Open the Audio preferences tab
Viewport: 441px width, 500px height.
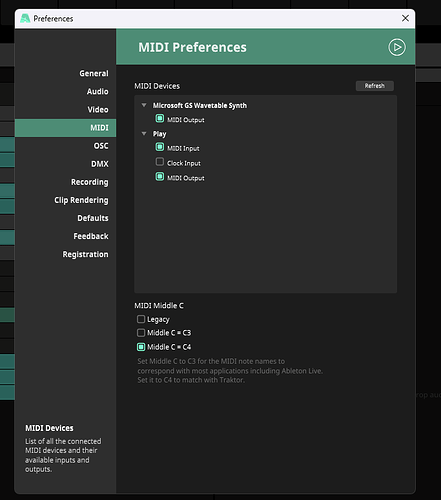click(97, 91)
